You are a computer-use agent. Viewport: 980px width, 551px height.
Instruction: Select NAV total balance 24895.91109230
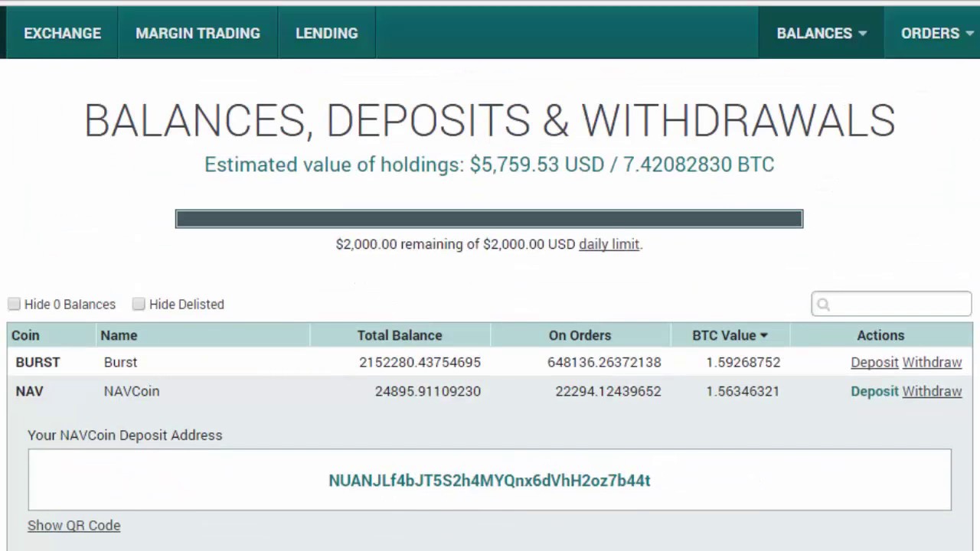pyautogui.click(x=428, y=391)
